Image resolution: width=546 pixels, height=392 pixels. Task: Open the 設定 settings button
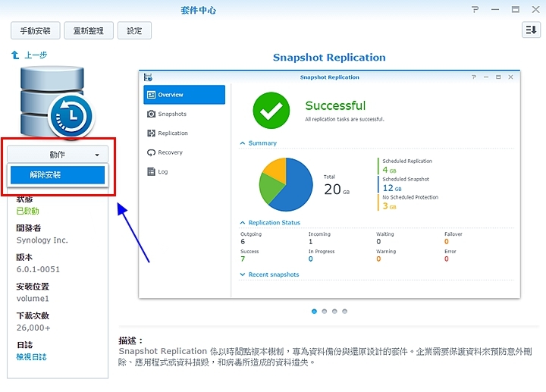(134, 30)
